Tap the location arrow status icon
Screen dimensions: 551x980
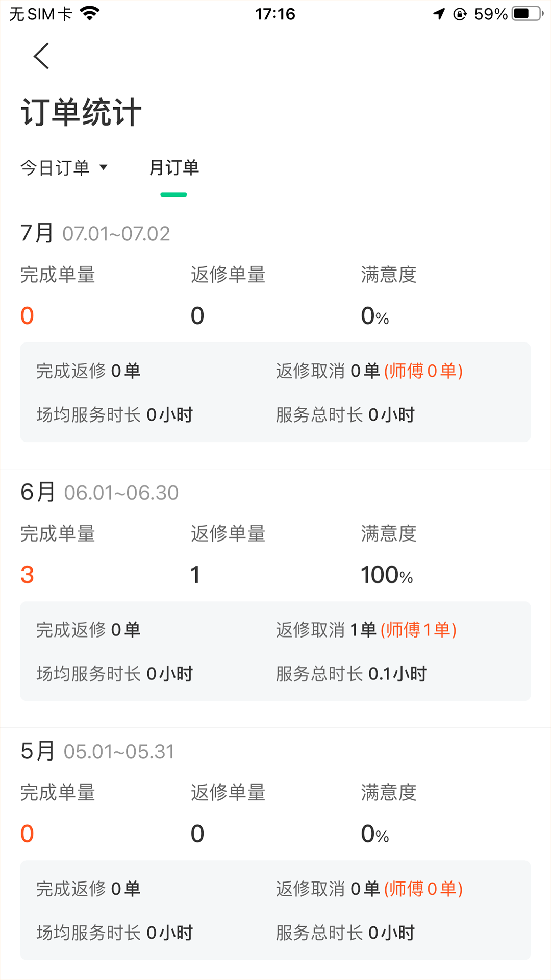point(439,14)
